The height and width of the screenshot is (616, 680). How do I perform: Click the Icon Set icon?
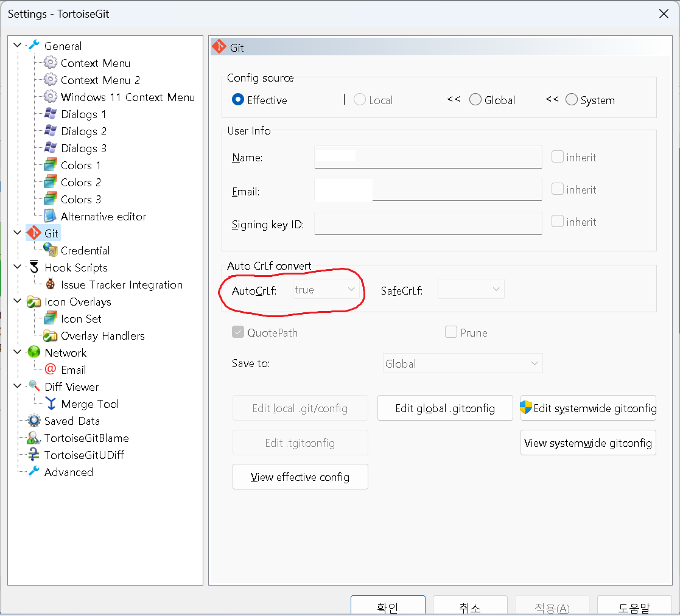coord(51,318)
